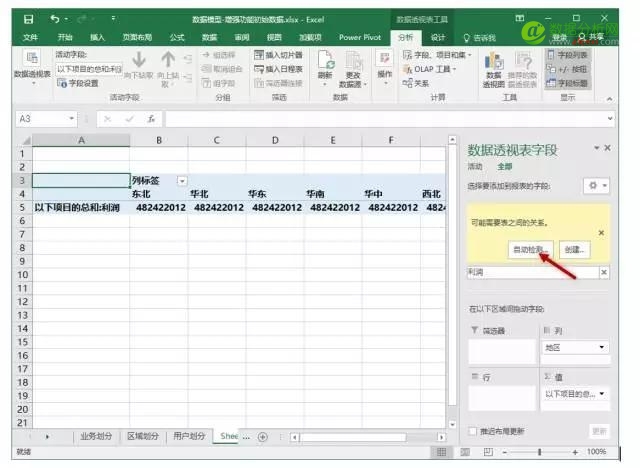Click the 自动检测 auto-detect button
Image resolution: width=640 pixels, height=468 pixels.
pyautogui.click(x=531, y=249)
